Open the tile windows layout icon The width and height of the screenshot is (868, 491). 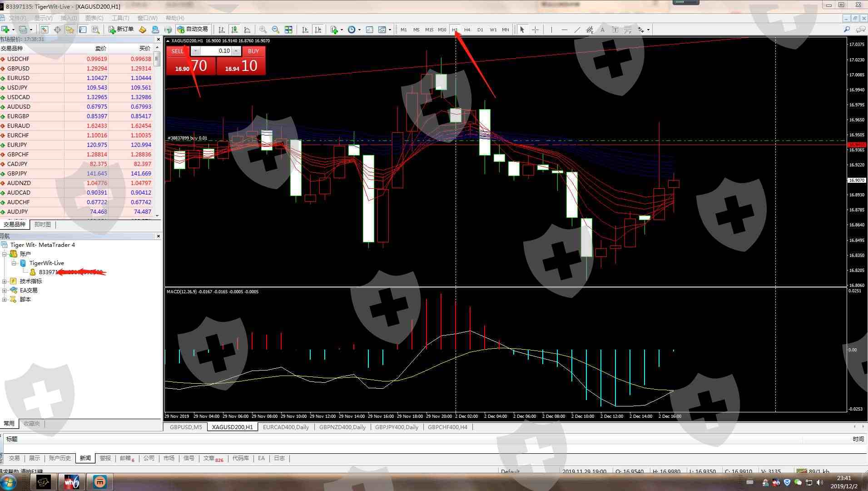click(288, 30)
